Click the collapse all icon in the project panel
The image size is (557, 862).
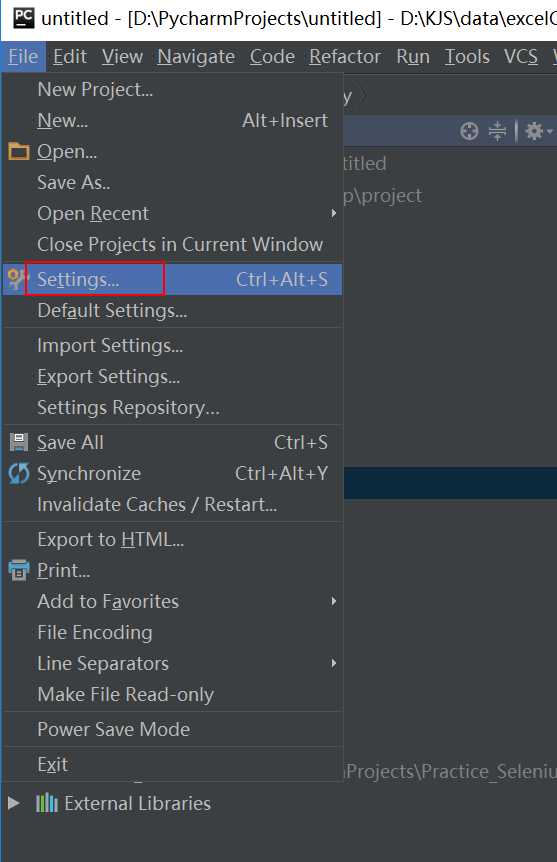[x=498, y=131]
